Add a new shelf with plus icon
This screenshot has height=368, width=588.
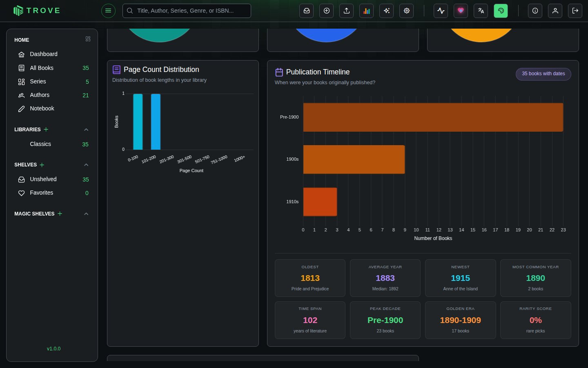(42, 165)
